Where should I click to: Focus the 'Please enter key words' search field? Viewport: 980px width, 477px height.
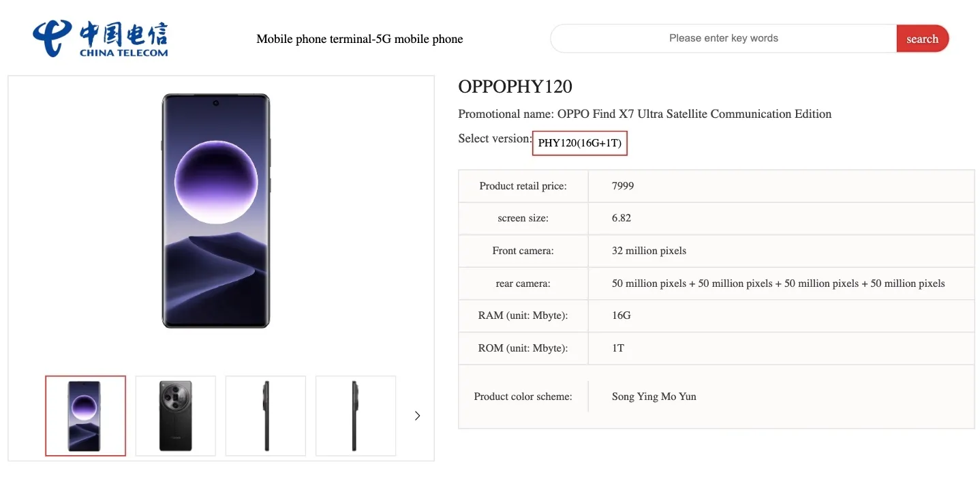point(724,38)
